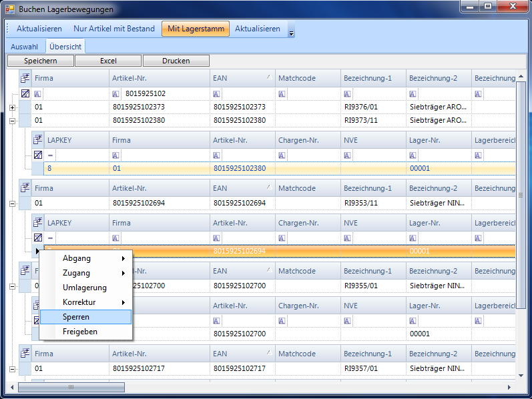532x399 pixels.
Task: Click sort indicator in the topmost EAN header
Action: point(268,78)
